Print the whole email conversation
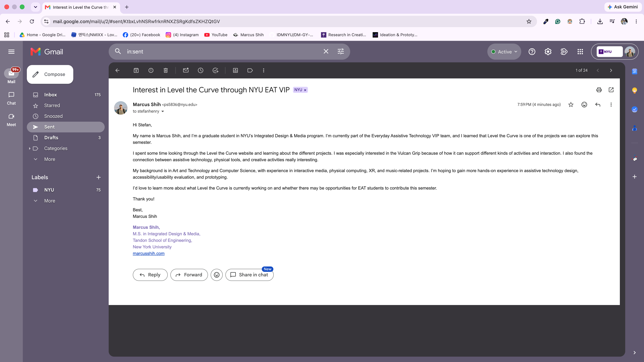This screenshot has width=644, height=362. tap(599, 90)
